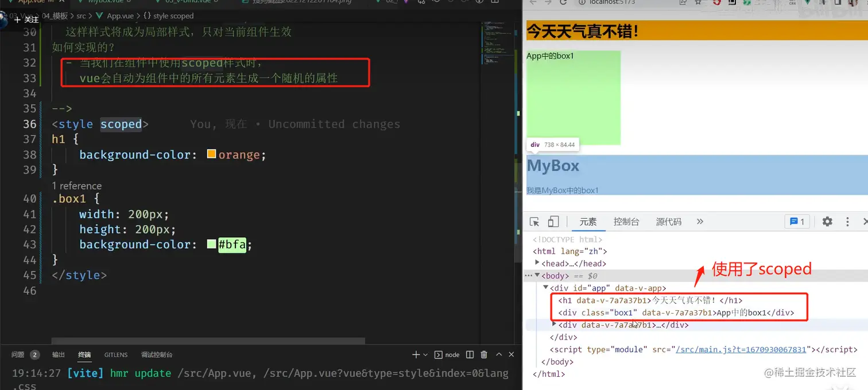868x390 pixels.
Task: Click 04_模板 breadcrumb folder
Action: click(55, 16)
